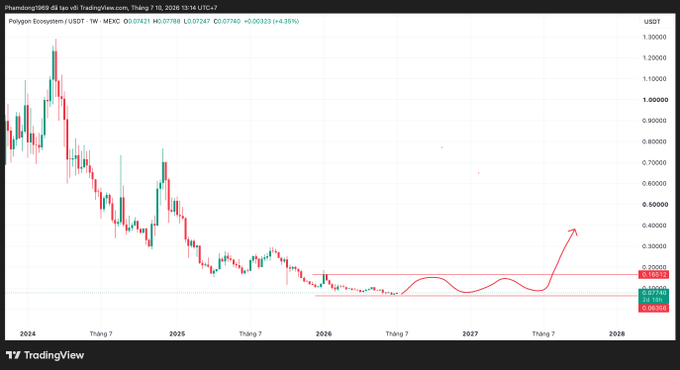Click the green 0.07740 current price tag
680x370 pixels.
click(654, 293)
